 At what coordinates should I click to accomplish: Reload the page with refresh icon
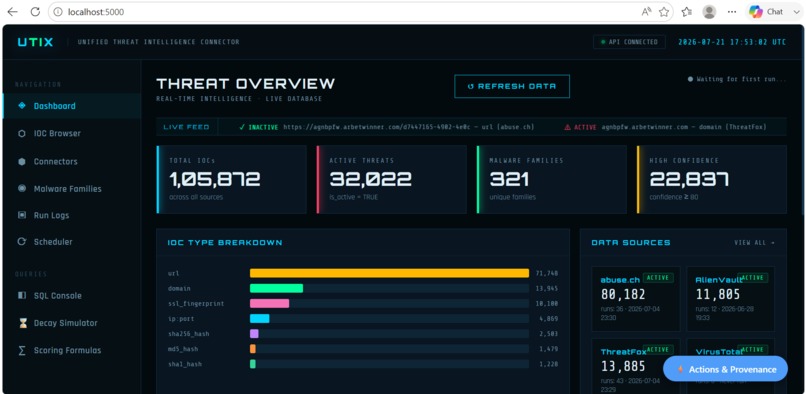[35, 12]
